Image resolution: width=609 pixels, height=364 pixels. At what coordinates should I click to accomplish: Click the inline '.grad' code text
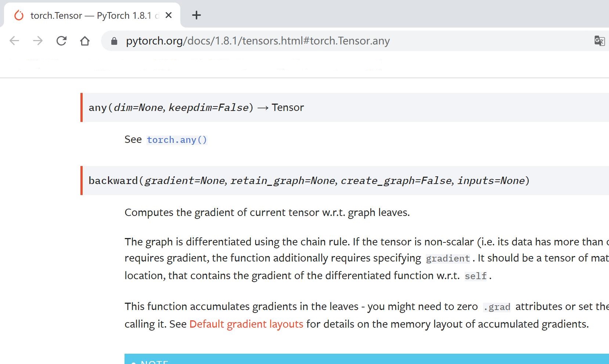tap(497, 307)
